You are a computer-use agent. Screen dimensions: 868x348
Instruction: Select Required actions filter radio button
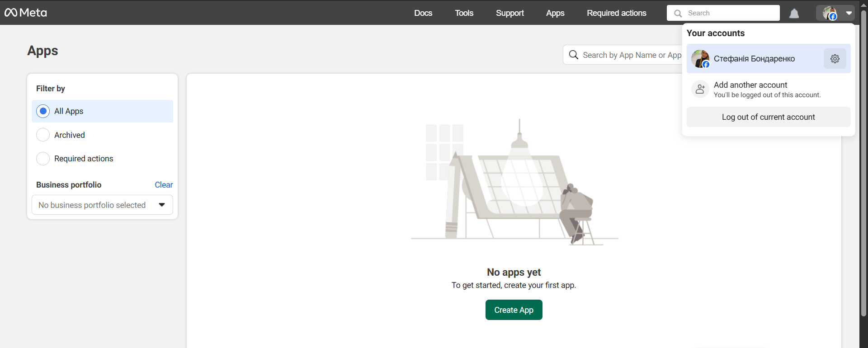coord(43,159)
